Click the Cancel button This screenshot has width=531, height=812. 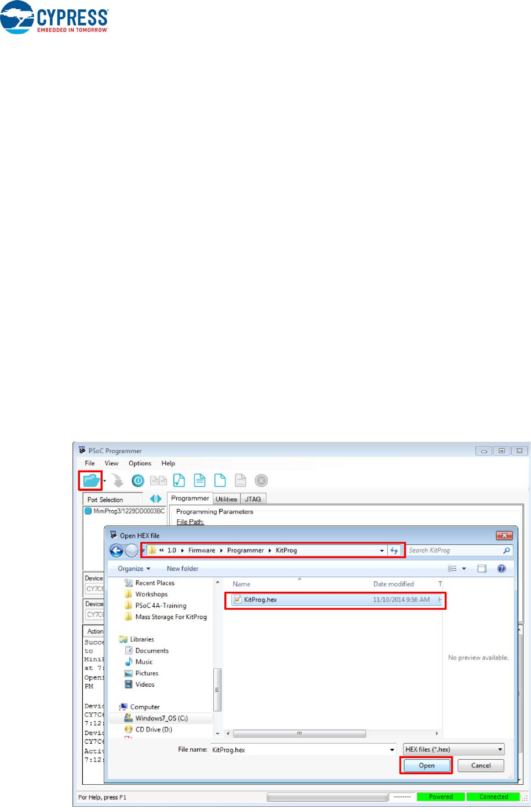481,766
